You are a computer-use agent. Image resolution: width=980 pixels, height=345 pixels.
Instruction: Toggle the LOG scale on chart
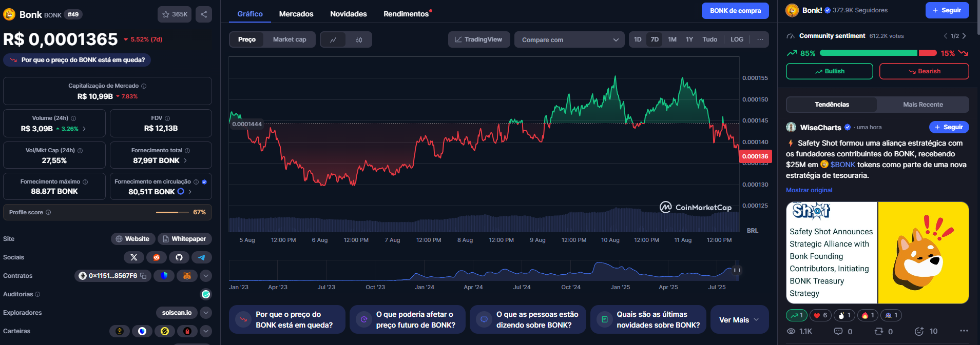(737, 39)
